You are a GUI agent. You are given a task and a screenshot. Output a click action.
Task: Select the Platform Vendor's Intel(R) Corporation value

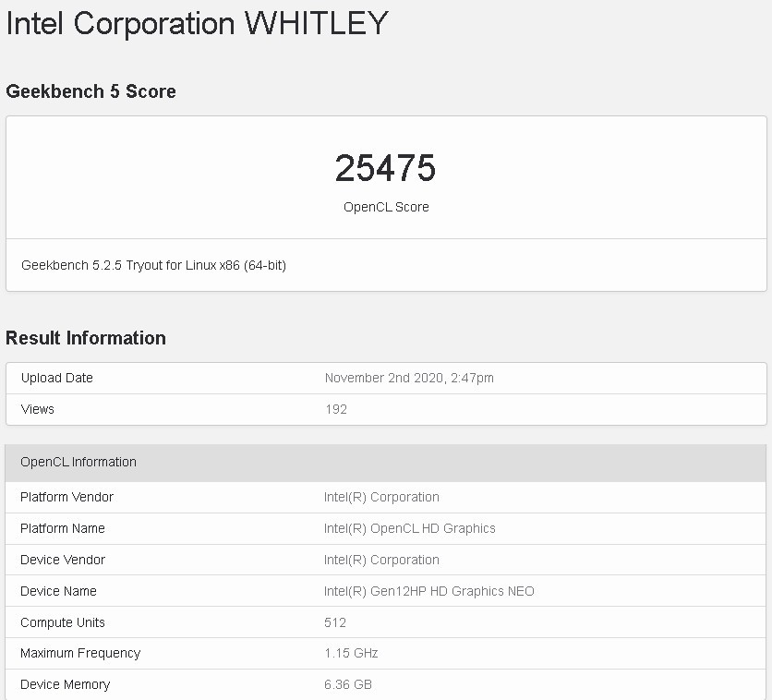pos(381,497)
